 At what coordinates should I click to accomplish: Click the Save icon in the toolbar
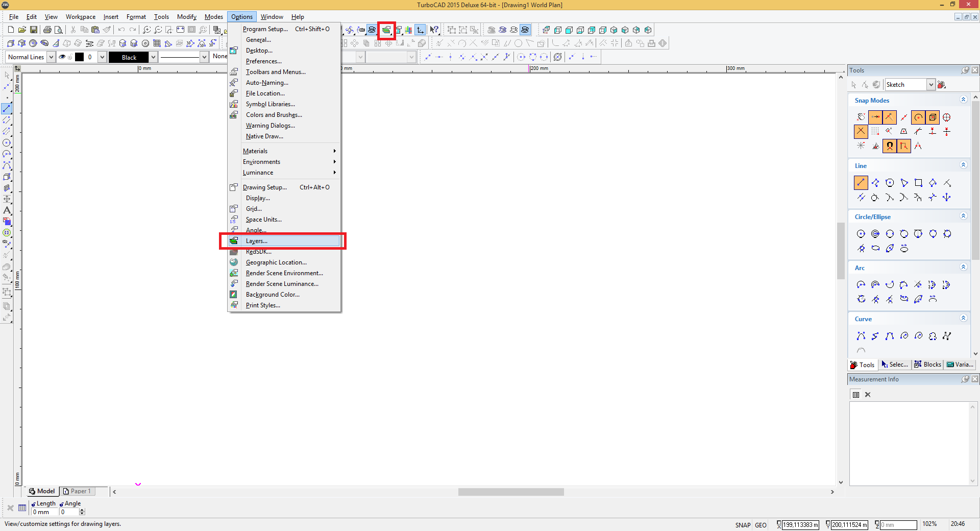point(34,30)
